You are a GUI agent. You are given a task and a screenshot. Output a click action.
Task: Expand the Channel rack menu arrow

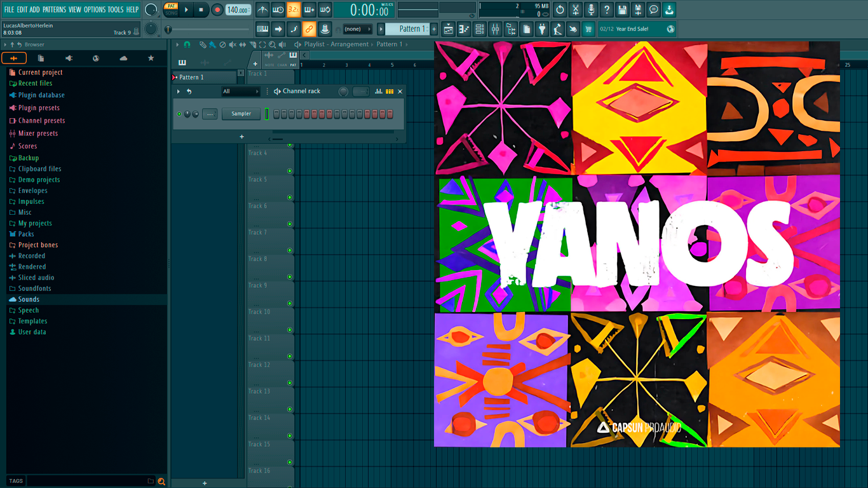[179, 91]
